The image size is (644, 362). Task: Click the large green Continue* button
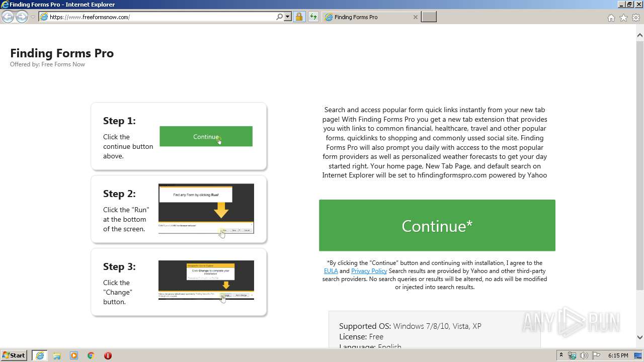pos(437,225)
